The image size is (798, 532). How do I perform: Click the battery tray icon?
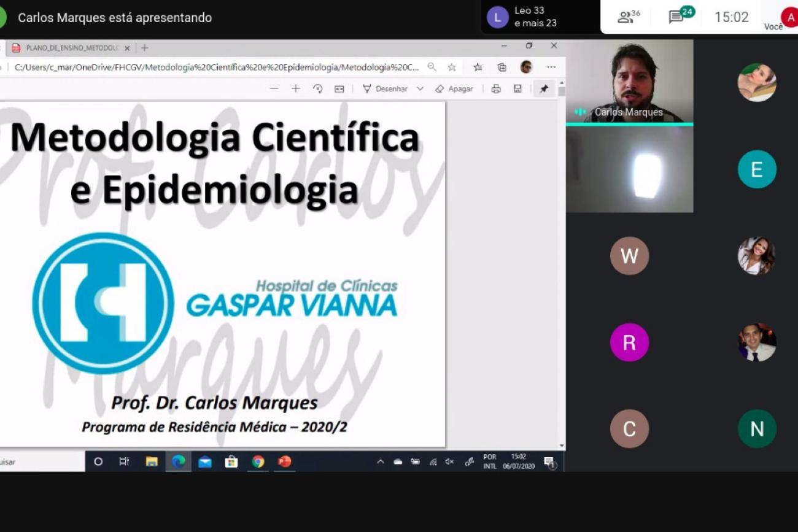click(415, 461)
